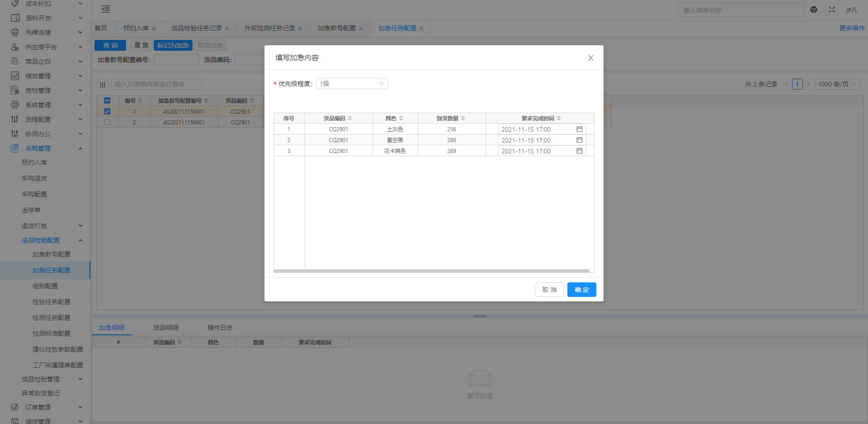Close the 填写加急内容 dialog with X
The height and width of the screenshot is (424, 868).
(x=590, y=58)
